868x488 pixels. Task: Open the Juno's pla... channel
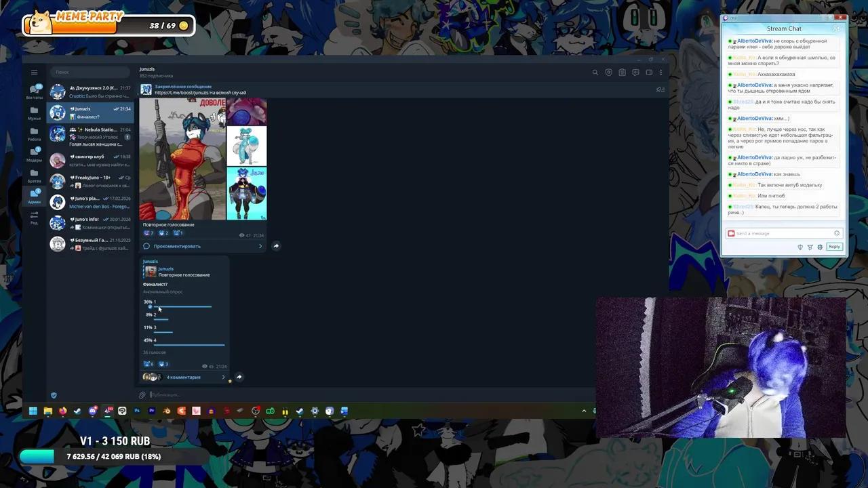[x=90, y=202]
